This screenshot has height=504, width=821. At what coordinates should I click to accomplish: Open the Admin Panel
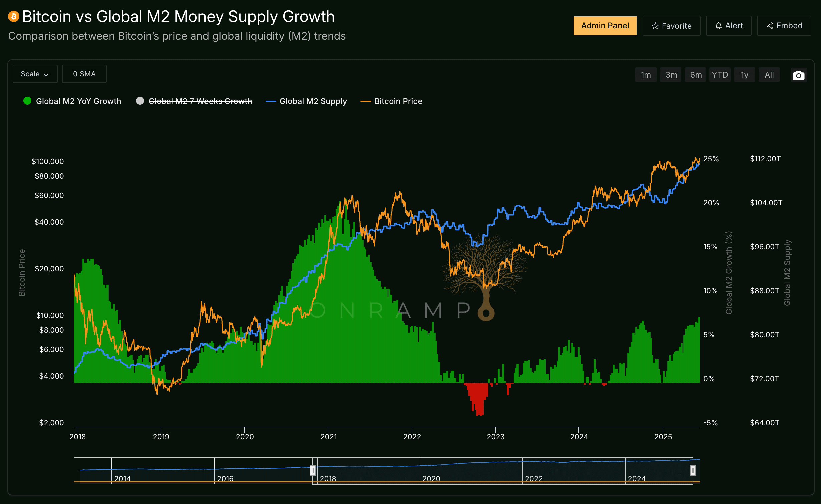click(604, 26)
